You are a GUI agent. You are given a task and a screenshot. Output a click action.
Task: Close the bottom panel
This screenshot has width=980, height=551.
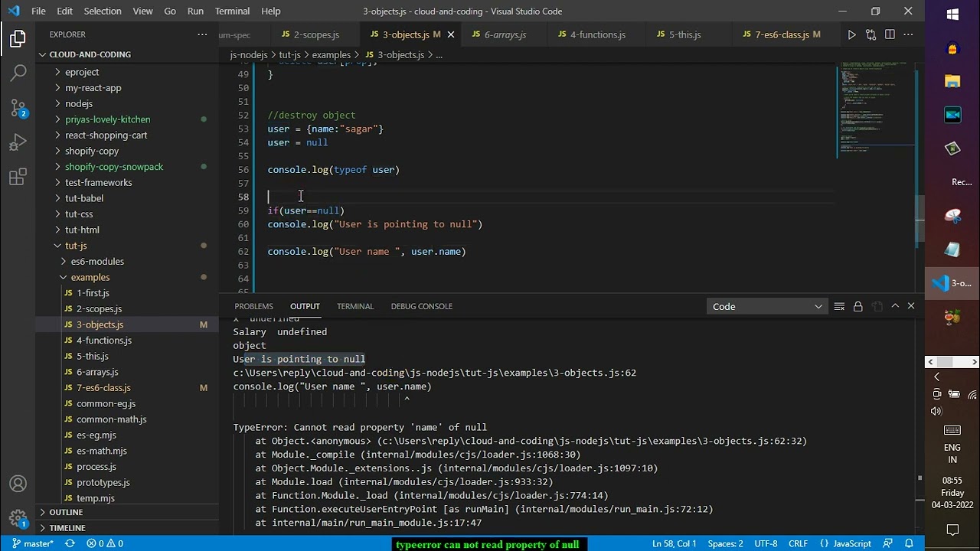[x=911, y=306]
